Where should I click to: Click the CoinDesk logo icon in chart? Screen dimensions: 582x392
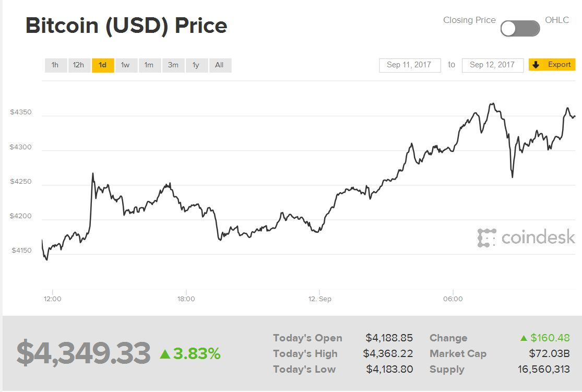[486, 237]
